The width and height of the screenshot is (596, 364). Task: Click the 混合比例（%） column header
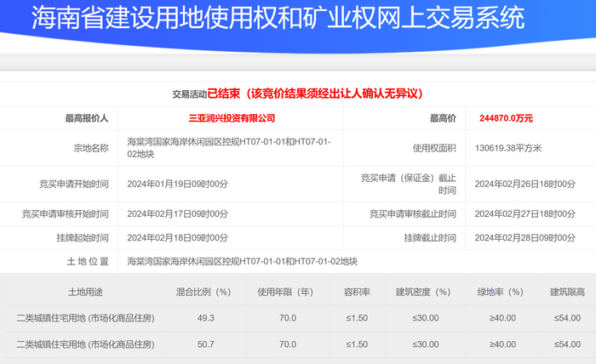(203, 292)
